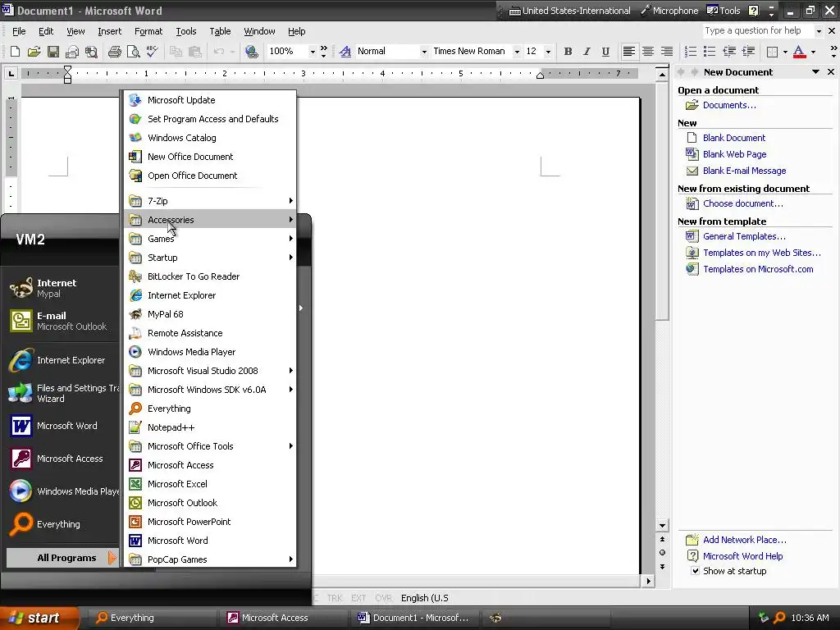Click the Everything tray search icon
Image resolution: width=840 pixels, height=630 pixels.
[779, 618]
